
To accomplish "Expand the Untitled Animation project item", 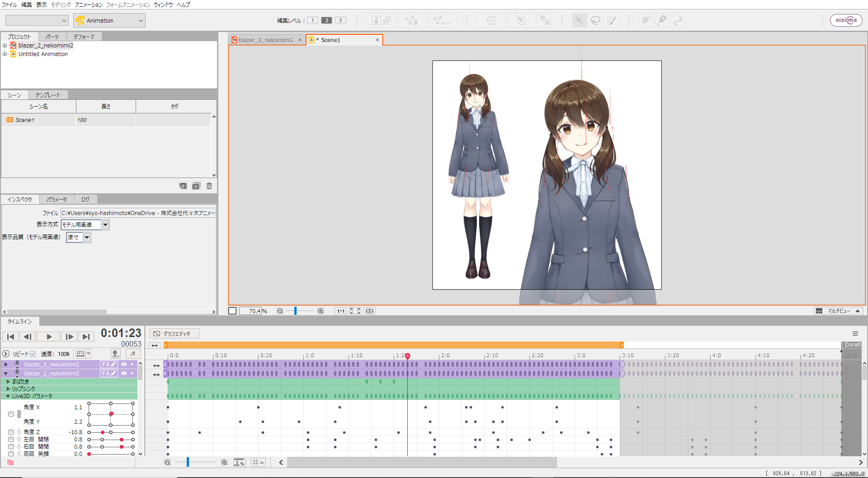I will tap(5, 54).
